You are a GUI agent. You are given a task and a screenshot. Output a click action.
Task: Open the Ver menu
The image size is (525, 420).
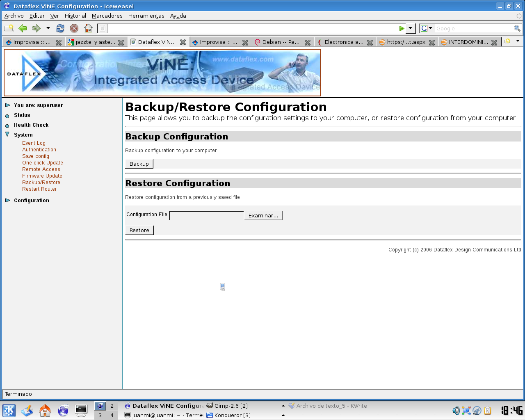pyautogui.click(x=55, y=16)
